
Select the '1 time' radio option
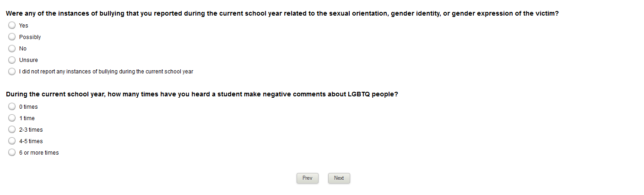pos(12,118)
